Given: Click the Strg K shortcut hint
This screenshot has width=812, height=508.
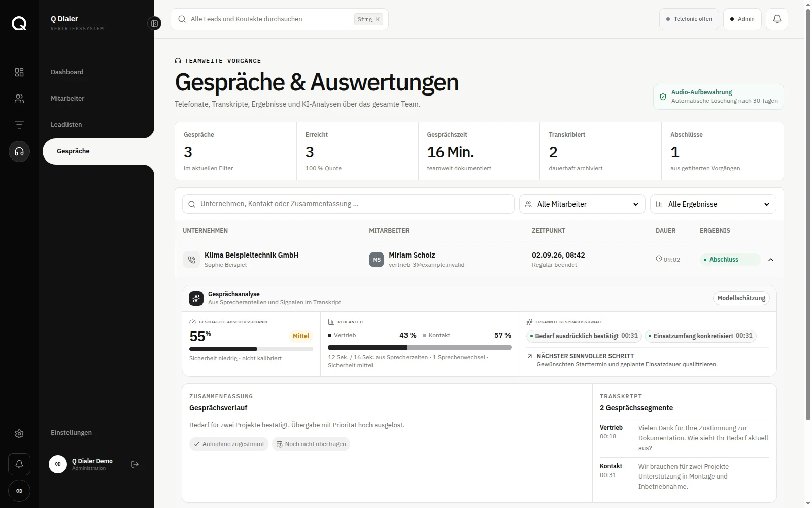Looking at the screenshot, I should (x=368, y=19).
